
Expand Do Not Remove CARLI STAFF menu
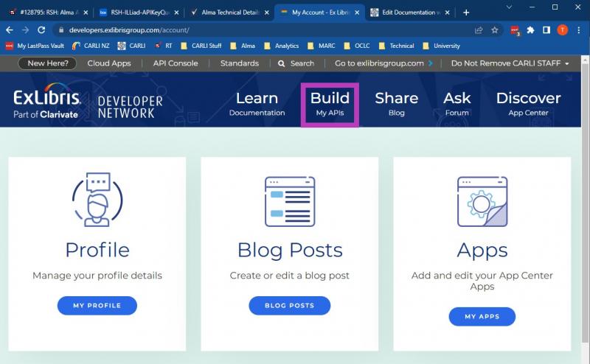pos(510,63)
